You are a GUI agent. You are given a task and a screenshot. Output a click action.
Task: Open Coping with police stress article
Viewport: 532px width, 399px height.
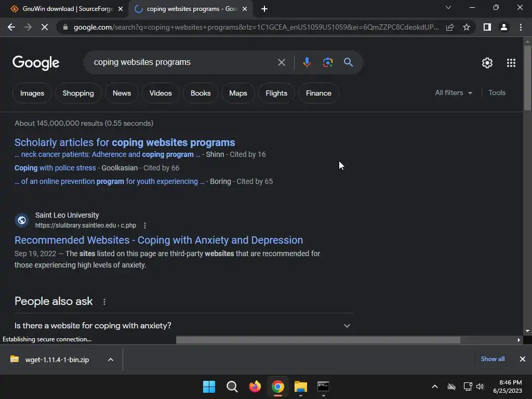[55, 168]
